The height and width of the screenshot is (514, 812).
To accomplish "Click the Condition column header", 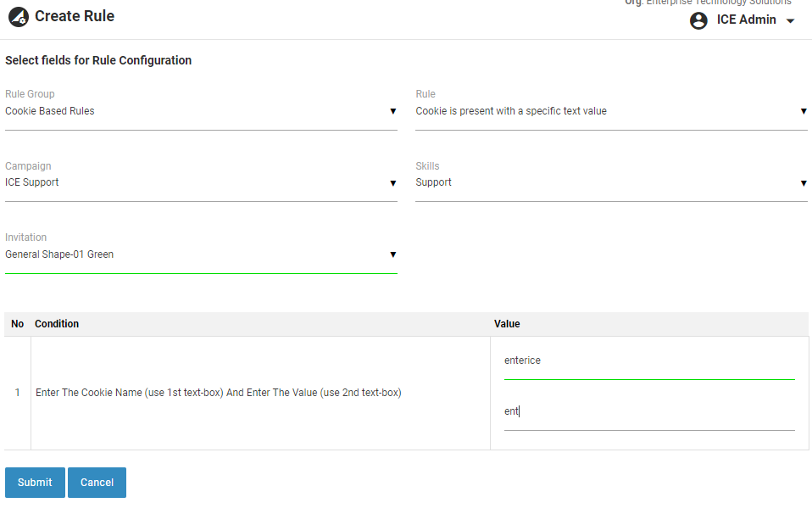I will 57,324.
